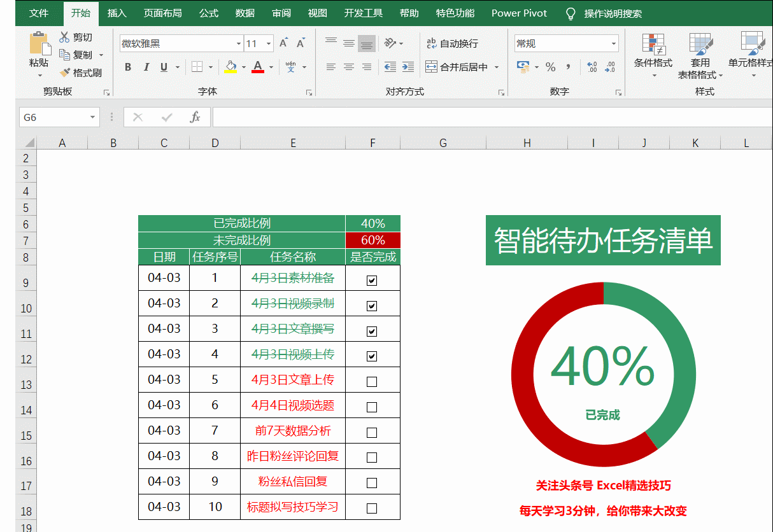Open the font size dropdown
The image size is (773, 532).
coord(269,43)
